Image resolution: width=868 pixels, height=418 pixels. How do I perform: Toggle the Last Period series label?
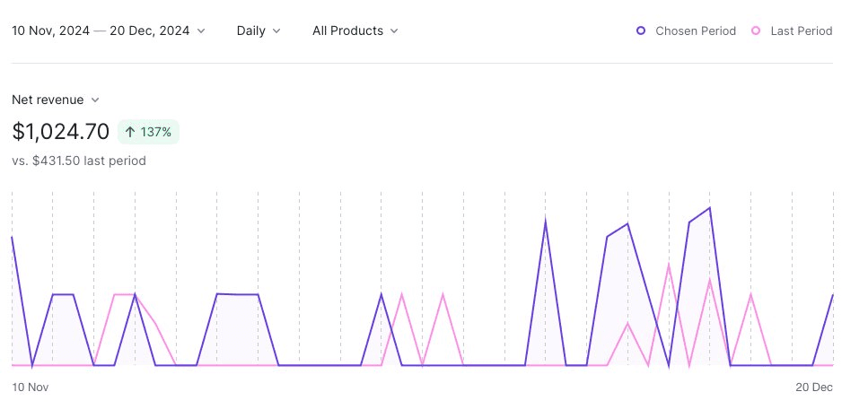click(801, 30)
